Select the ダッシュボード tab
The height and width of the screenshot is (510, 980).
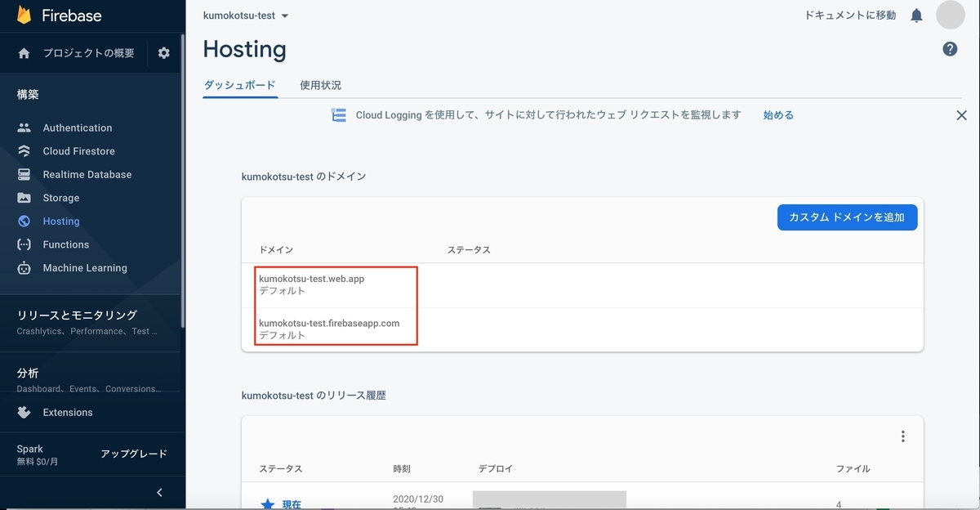240,85
